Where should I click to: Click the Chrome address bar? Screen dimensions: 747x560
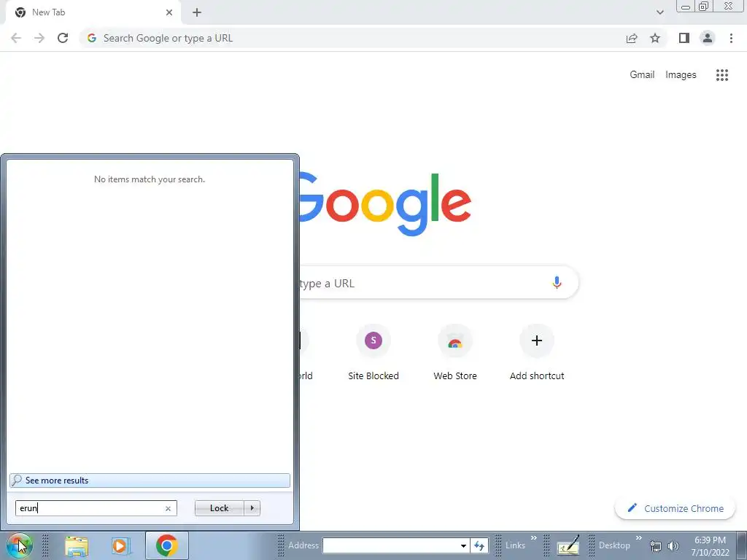point(352,38)
